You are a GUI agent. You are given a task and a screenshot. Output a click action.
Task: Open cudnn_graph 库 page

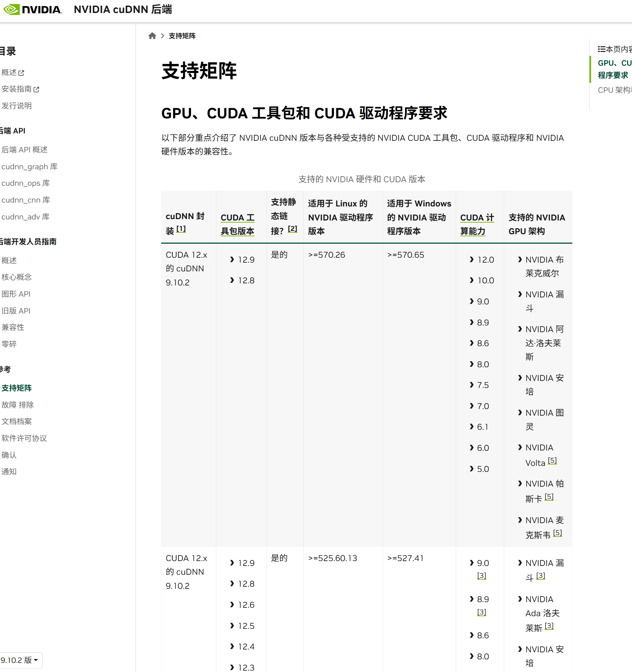[29, 167]
